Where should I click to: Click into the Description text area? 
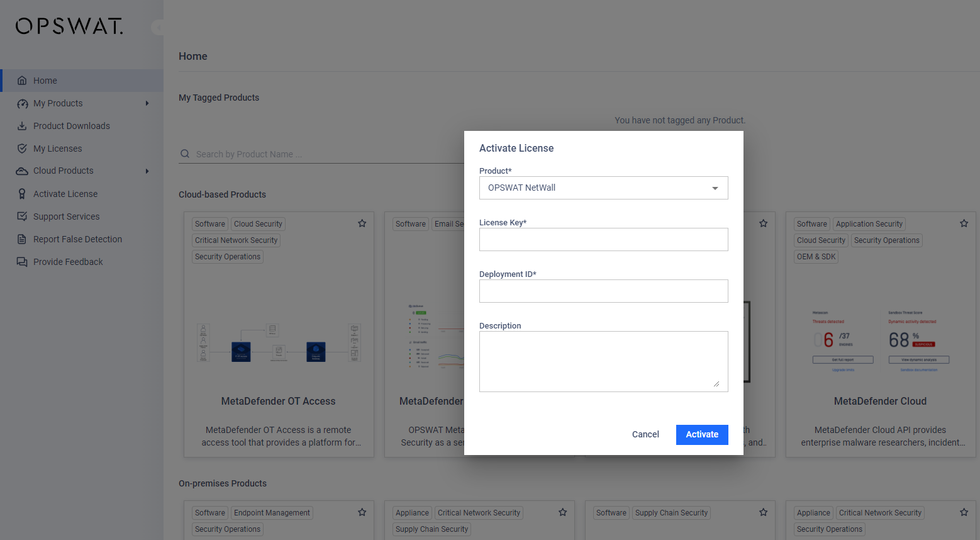[604, 361]
